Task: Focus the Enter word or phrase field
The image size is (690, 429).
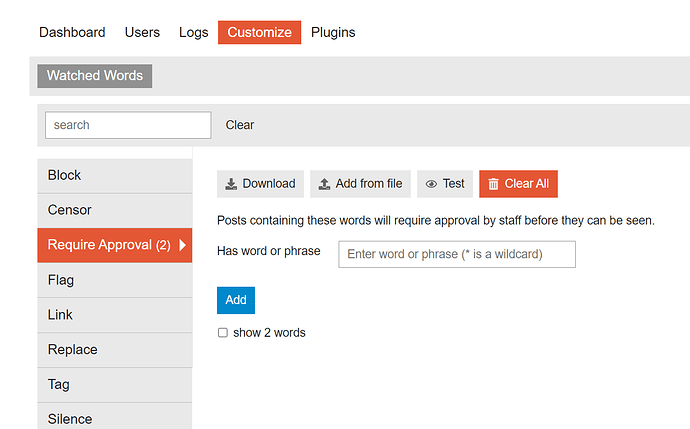Action: (x=457, y=254)
